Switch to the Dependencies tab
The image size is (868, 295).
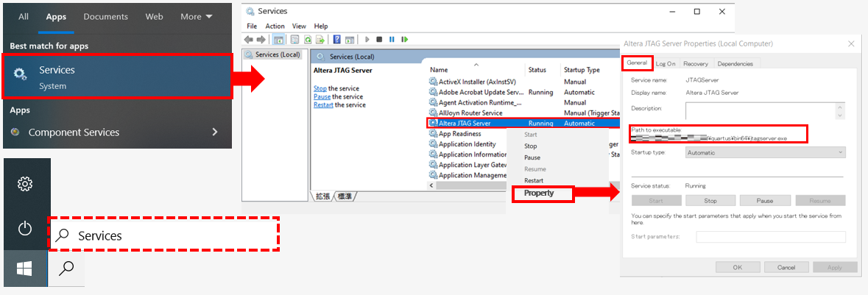click(x=735, y=64)
